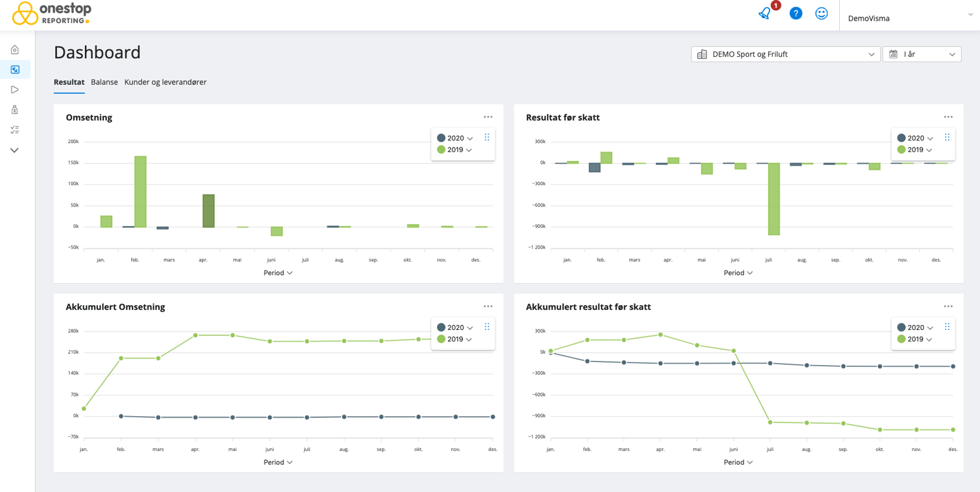Switch to Kunder og leverandører tab
This screenshot has width=980, height=492.
[x=165, y=82]
